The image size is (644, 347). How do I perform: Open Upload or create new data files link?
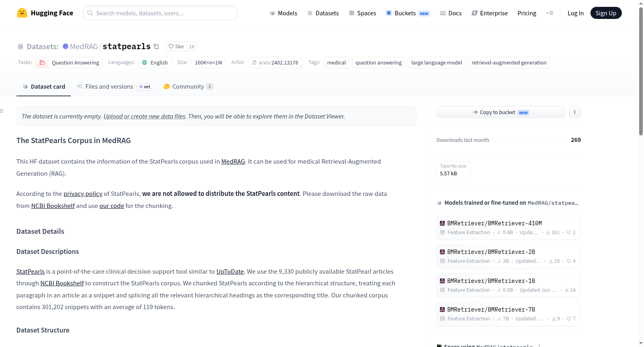[x=144, y=116]
